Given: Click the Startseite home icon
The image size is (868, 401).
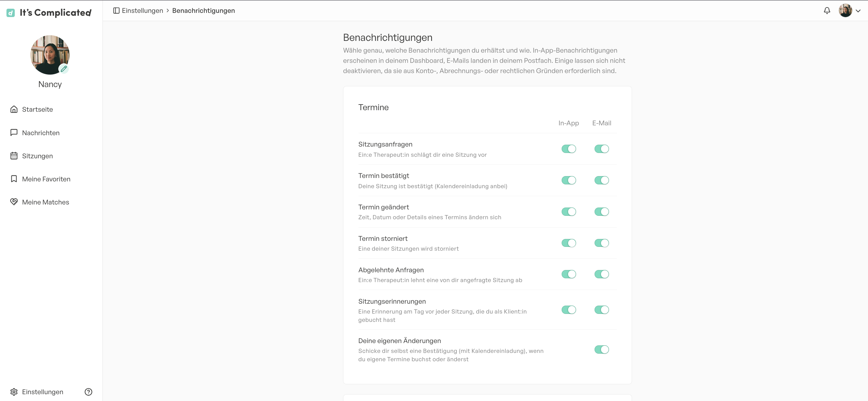Looking at the screenshot, I should [14, 109].
